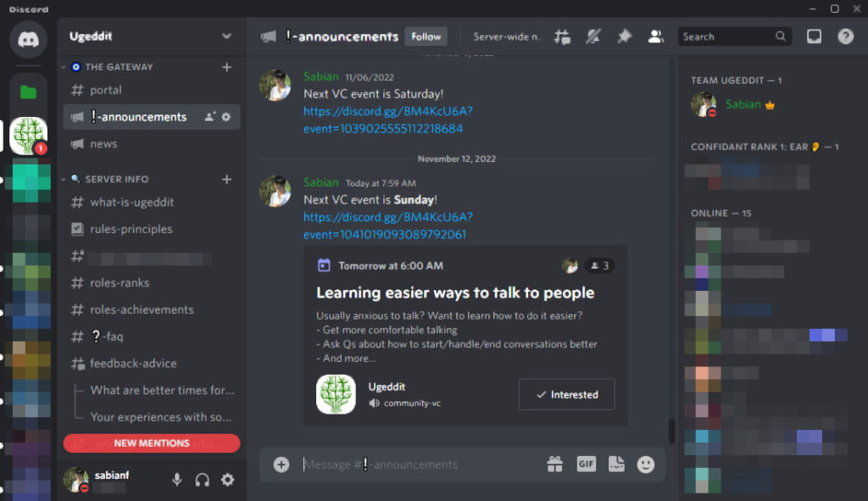Open the sticker picker
The image size is (868, 501).
(616, 465)
